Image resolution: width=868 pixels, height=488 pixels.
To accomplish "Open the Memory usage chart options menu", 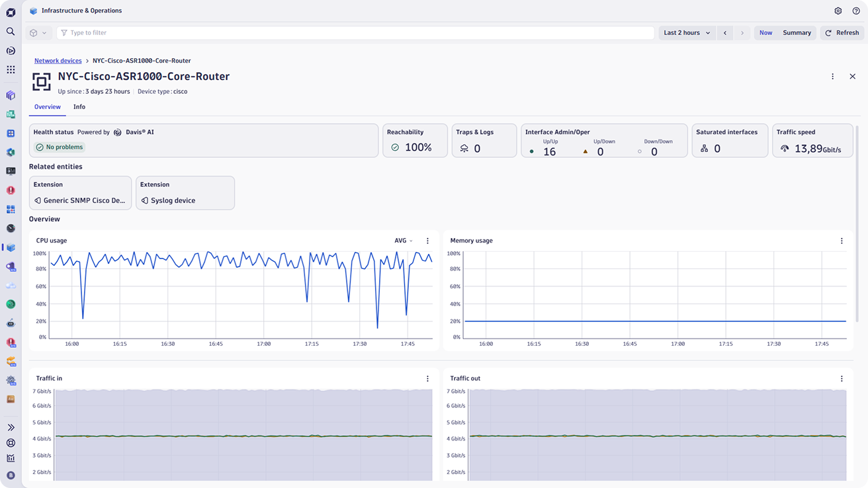I will tap(842, 241).
